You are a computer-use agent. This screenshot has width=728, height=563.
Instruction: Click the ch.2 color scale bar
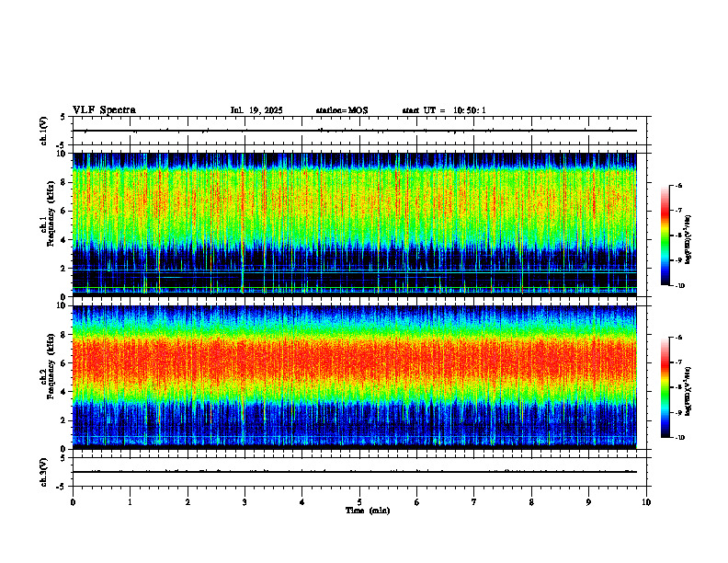[x=665, y=387]
